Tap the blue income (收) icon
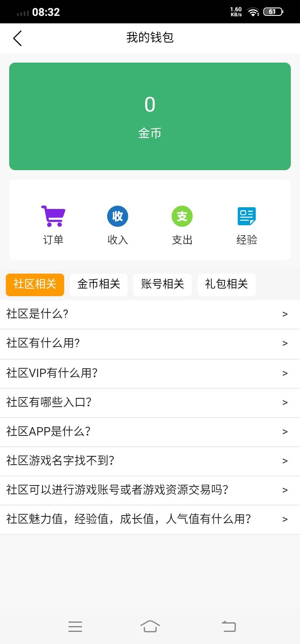The height and width of the screenshot is (644, 300). click(x=117, y=216)
